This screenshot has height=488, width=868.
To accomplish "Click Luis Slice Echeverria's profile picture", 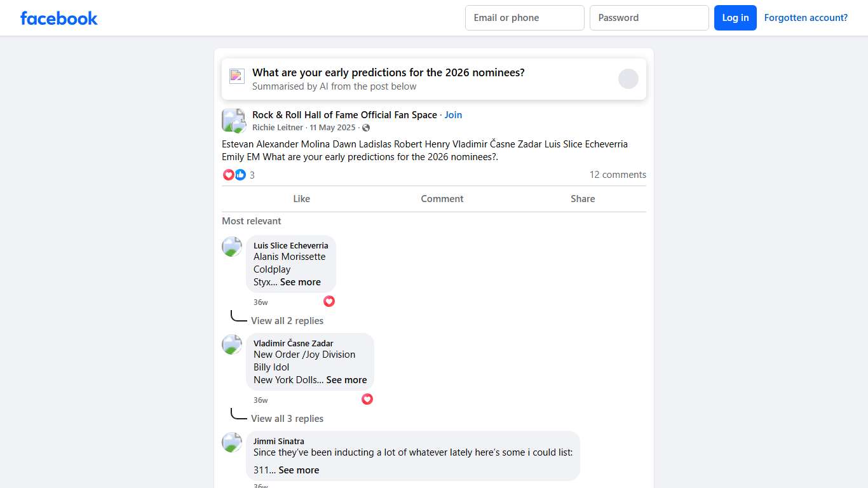I will [232, 247].
